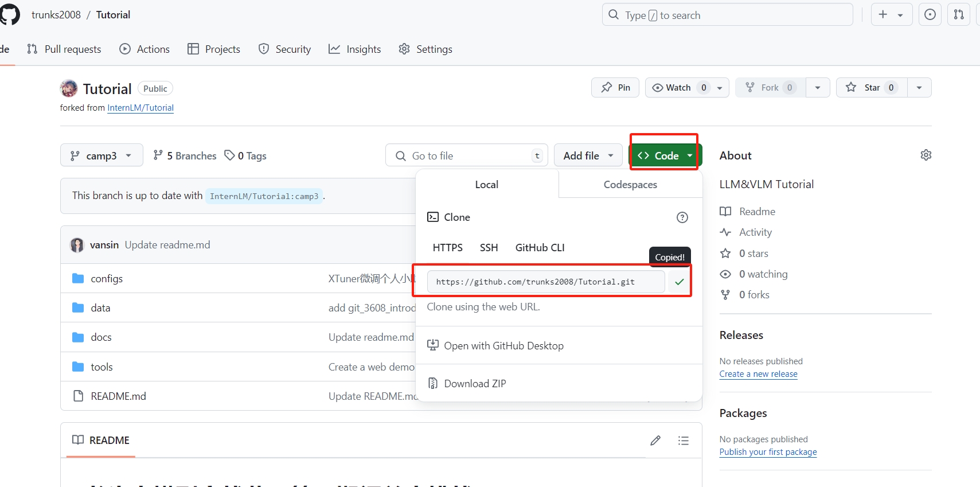
Task: Open the Tutorial repo breadcrumb
Action: [113, 15]
